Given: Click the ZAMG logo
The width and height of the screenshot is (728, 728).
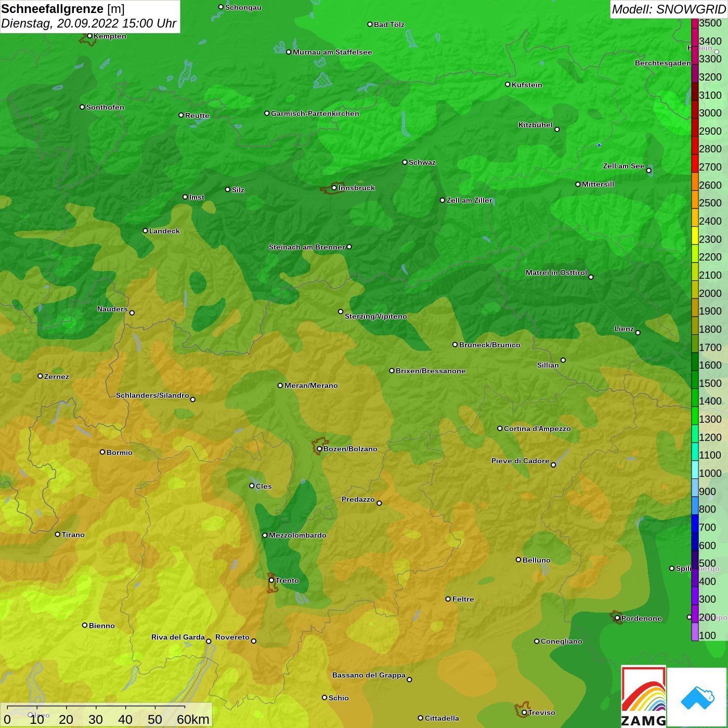Looking at the screenshot, I should (644, 696).
